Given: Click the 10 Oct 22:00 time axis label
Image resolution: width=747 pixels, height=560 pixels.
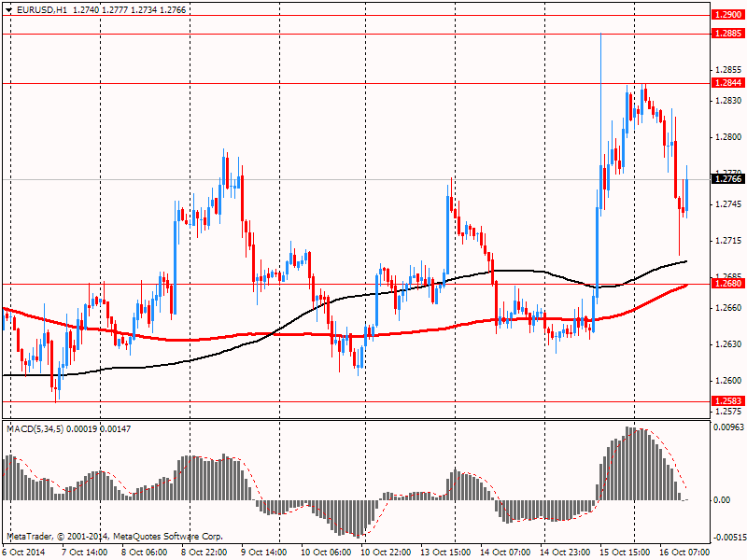Looking at the screenshot, I should [x=386, y=552].
